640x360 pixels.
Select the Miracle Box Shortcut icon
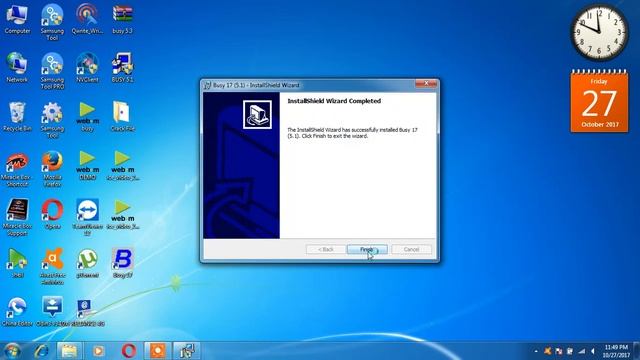pyautogui.click(x=17, y=169)
